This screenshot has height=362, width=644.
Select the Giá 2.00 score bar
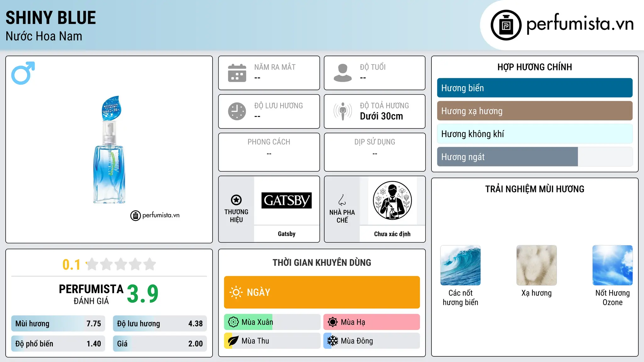[160, 343]
